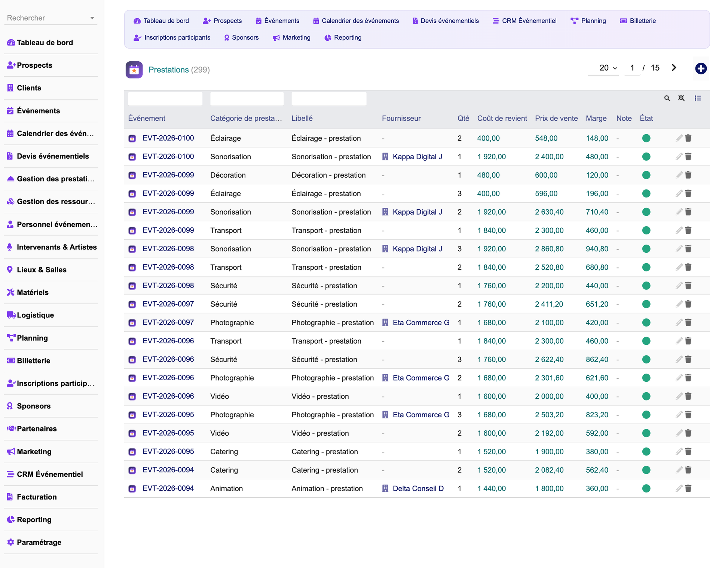Open Lieux & Salles in the sidebar

51,270
